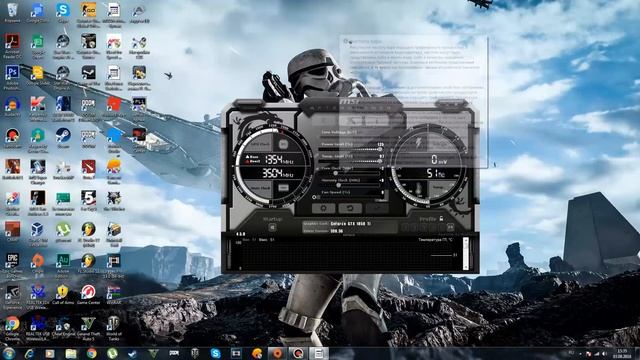Open the Recycle Bin desktop icon
Screen dimensions: 640x360
tap(12, 13)
